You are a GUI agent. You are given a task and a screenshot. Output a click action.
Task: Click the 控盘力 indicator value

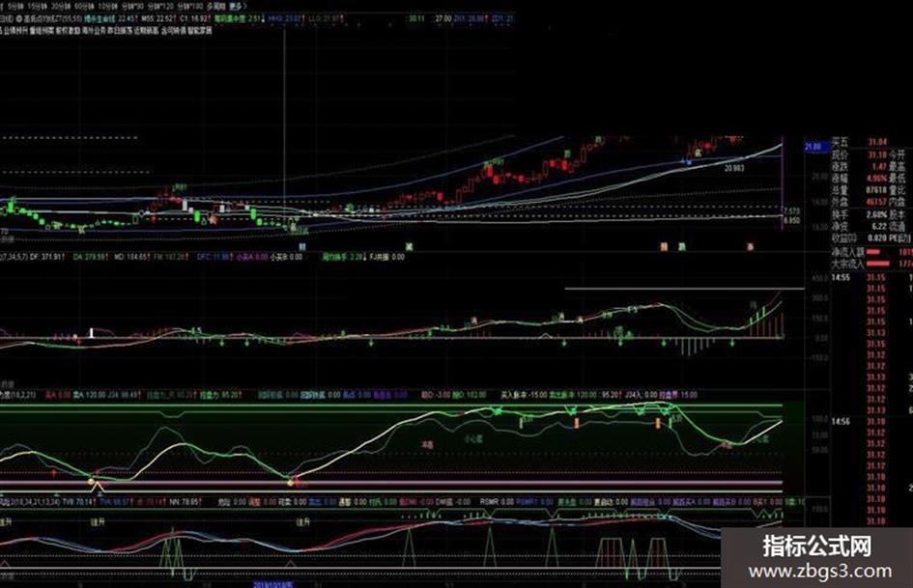tap(220, 395)
